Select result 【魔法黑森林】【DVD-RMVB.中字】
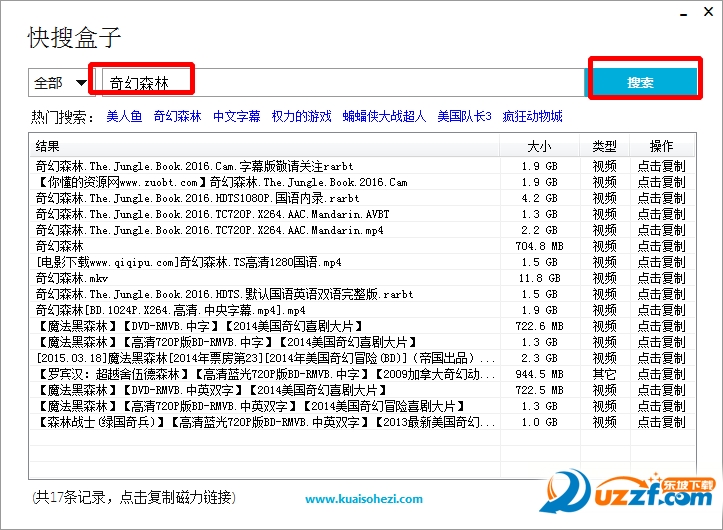 click(x=200, y=326)
